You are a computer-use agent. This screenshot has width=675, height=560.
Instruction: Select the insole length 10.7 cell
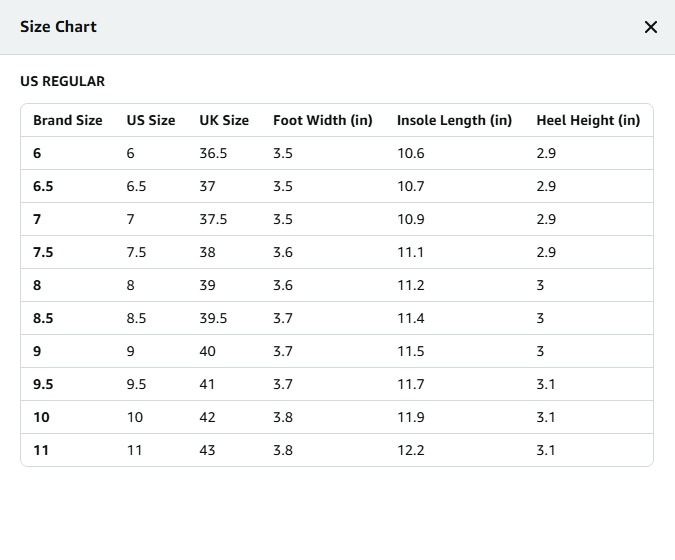pyautogui.click(x=410, y=186)
